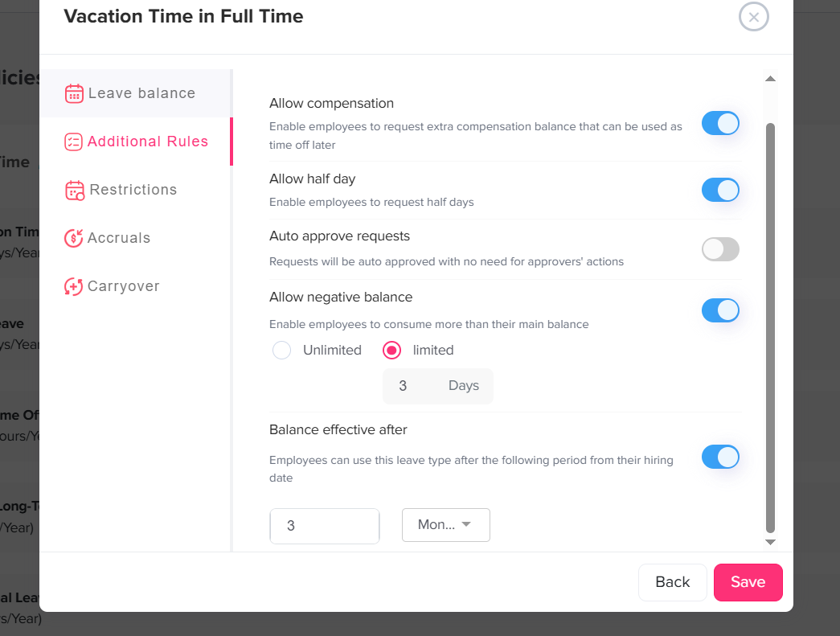Enable Auto approve requests switch
This screenshot has width=840, height=636.
point(720,249)
